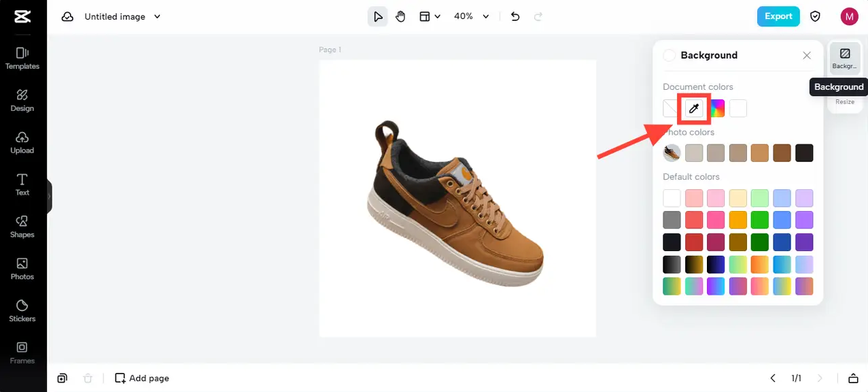This screenshot has height=392, width=868.
Task: Go to the next page arrow
Action: [x=820, y=378]
